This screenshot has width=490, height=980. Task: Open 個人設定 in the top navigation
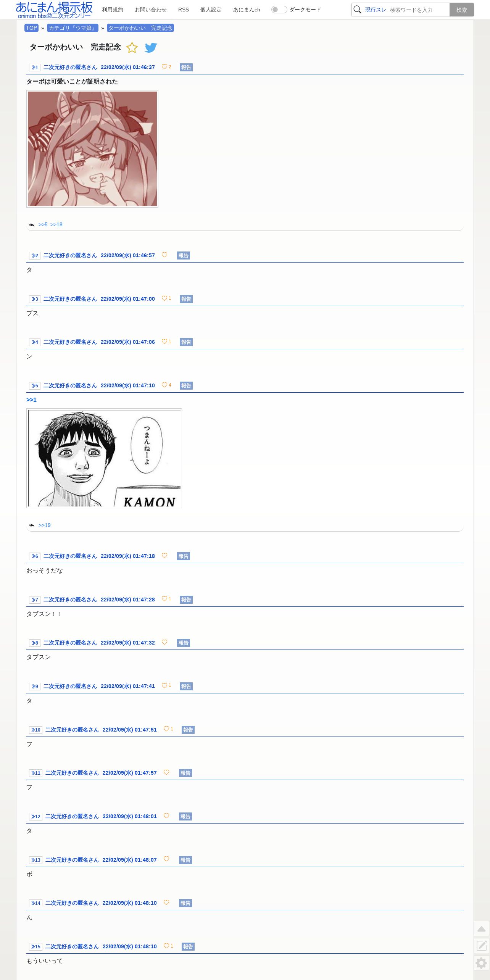211,10
